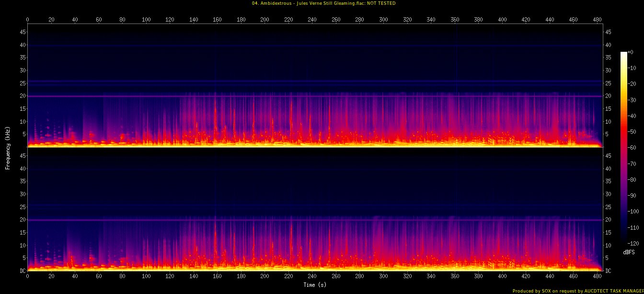644x294 pixels.
Task: Click the dBFS label under the color bar
Action: [x=629, y=252]
